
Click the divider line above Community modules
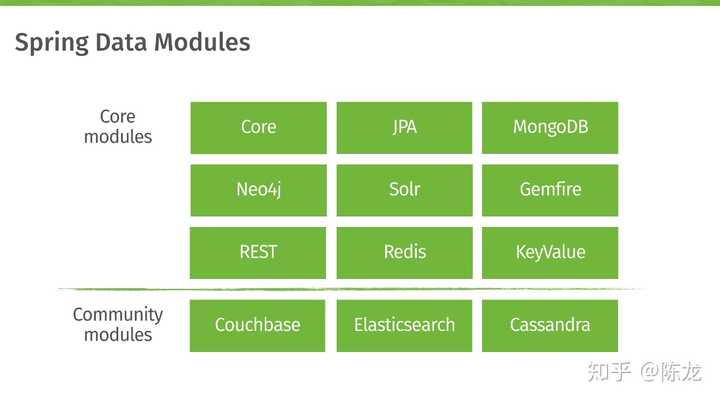(360, 289)
